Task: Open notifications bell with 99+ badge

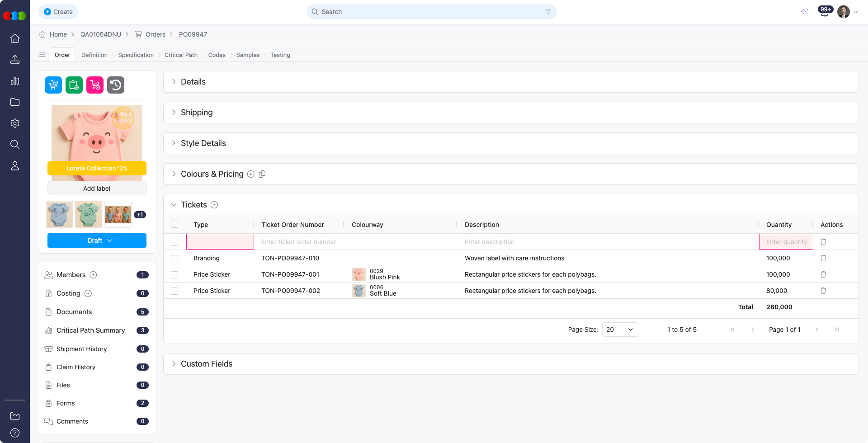Action: click(x=824, y=12)
